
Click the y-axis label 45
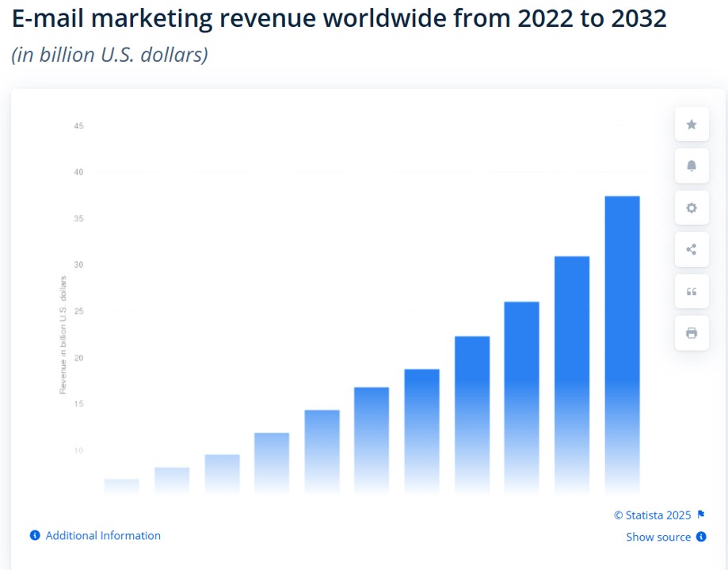point(78,126)
